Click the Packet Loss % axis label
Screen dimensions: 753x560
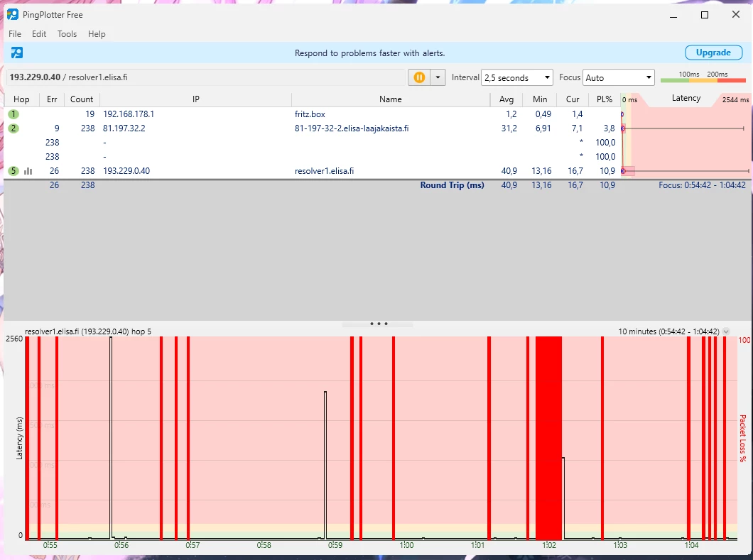[x=742, y=438]
